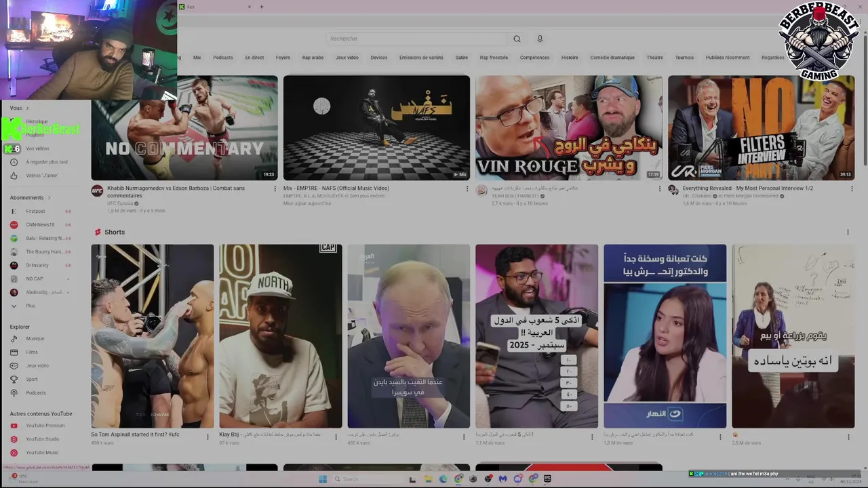Play the Putin Shorts thumbnail
Image resolution: width=868 pixels, height=488 pixels.
[408, 336]
